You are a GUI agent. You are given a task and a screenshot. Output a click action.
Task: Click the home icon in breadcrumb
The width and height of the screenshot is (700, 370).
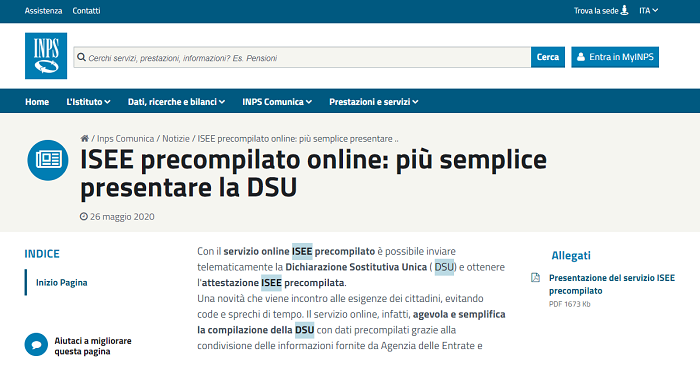[84, 138]
